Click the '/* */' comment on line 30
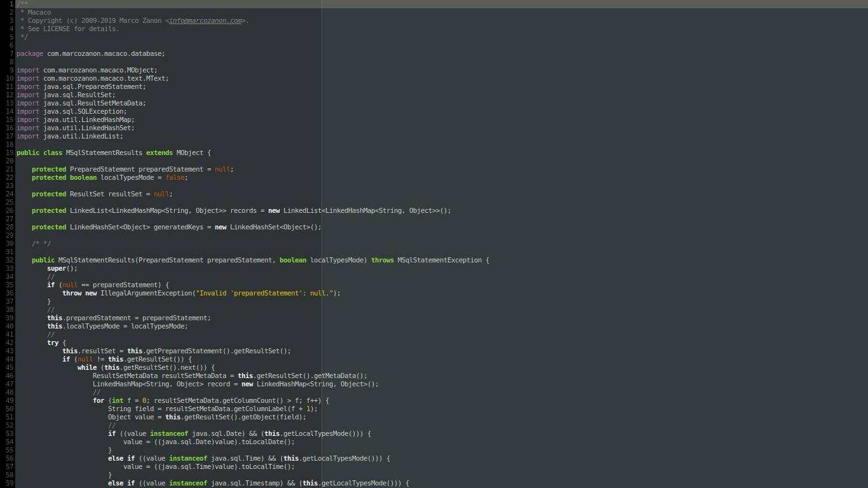The width and height of the screenshot is (868, 488). pos(41,243)
